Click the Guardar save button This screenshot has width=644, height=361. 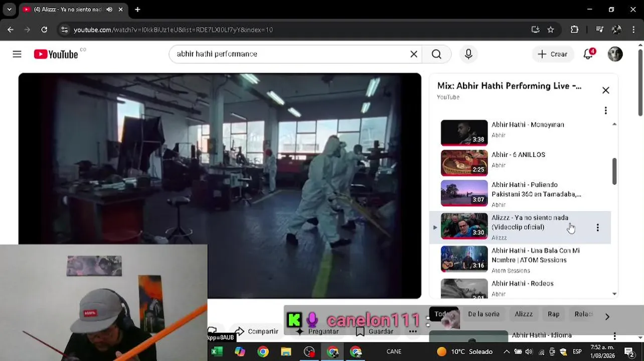[x=375, y=331]
